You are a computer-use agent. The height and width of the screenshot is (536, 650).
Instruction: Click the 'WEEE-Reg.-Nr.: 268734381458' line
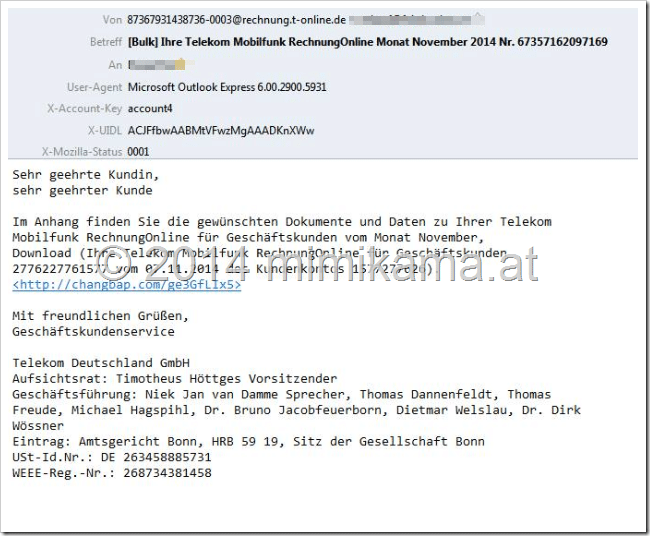pyautogui.click(x=112, y=473)
